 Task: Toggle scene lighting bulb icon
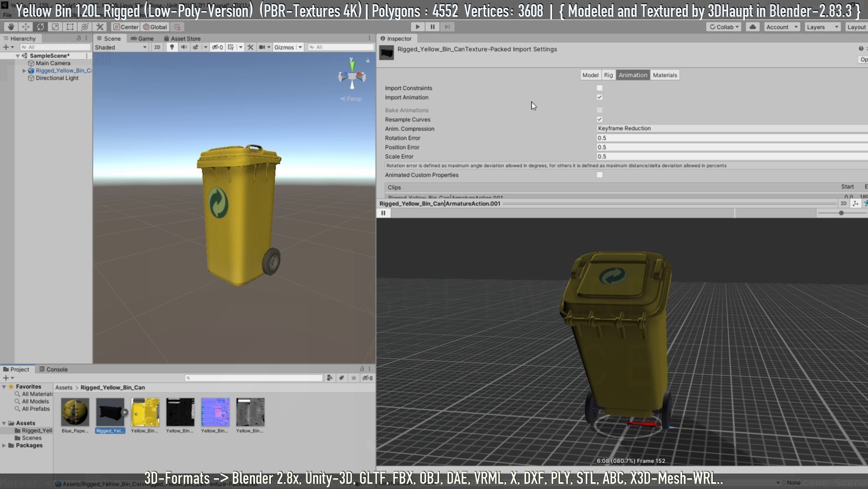click(172, 47)
